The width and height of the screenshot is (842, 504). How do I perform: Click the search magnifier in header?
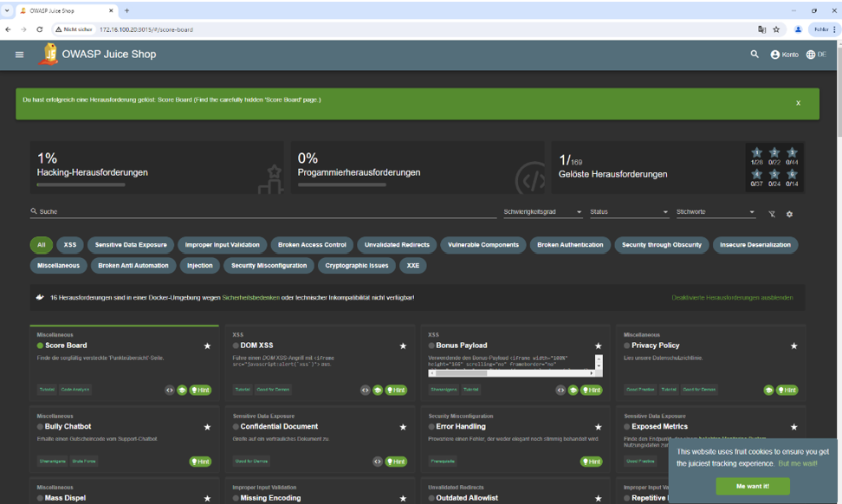755,55
